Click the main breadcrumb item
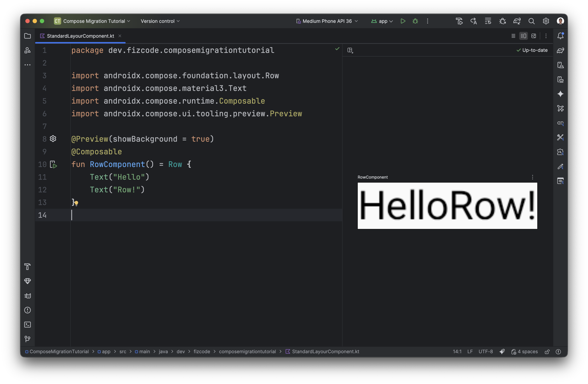This screenshot has height=384, width=588. 142,352
